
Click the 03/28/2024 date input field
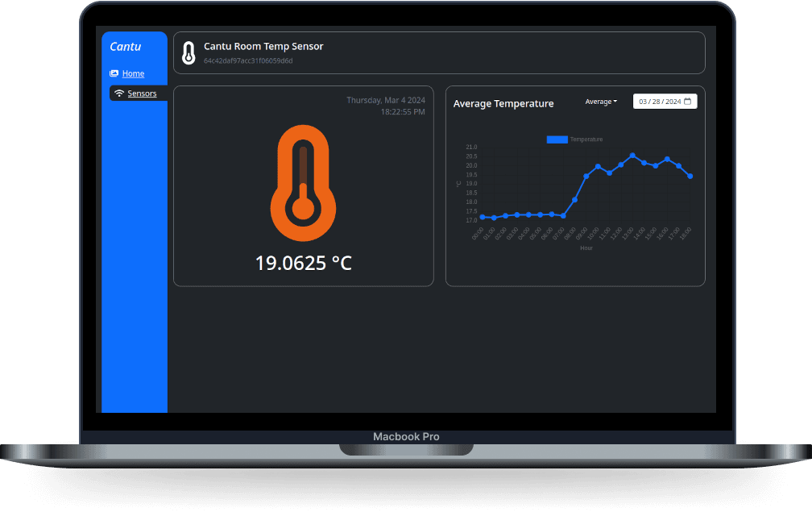(660, 102)
